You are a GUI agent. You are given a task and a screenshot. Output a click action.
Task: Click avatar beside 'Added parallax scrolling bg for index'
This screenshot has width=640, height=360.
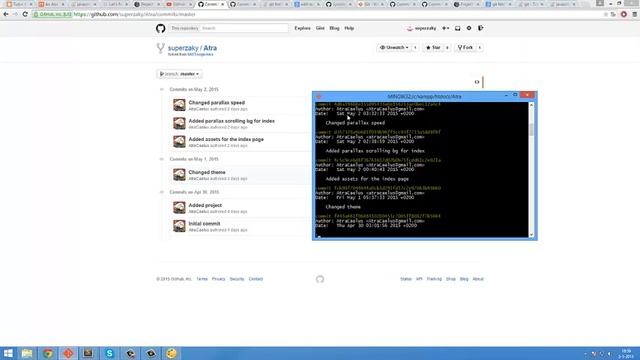(179, 123)
